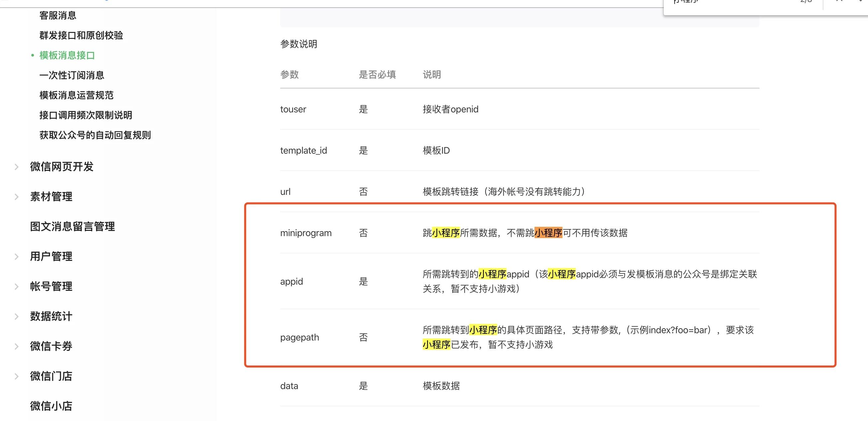Viewport: 868px width, 421px height.
Task: Click arrow icon next to 微信卡券
Action: 16,347
